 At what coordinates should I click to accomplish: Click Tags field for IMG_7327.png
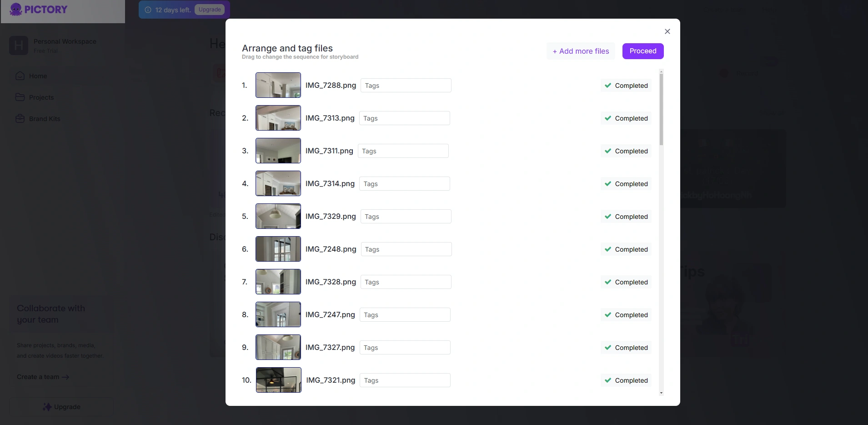[405, 348]
